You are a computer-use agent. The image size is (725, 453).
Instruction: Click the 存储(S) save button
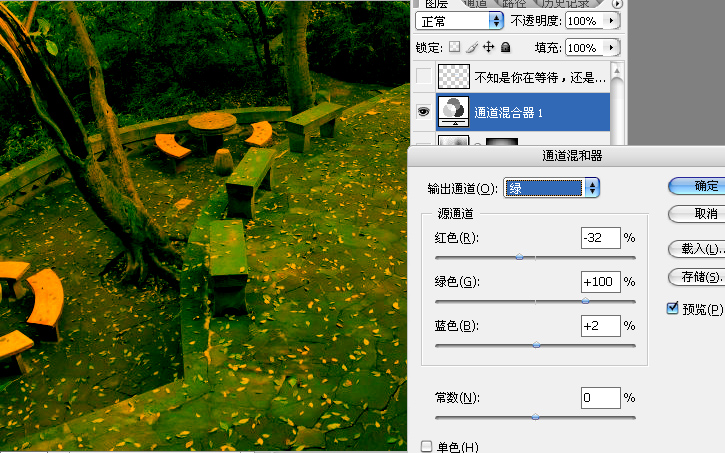point(699,276)
